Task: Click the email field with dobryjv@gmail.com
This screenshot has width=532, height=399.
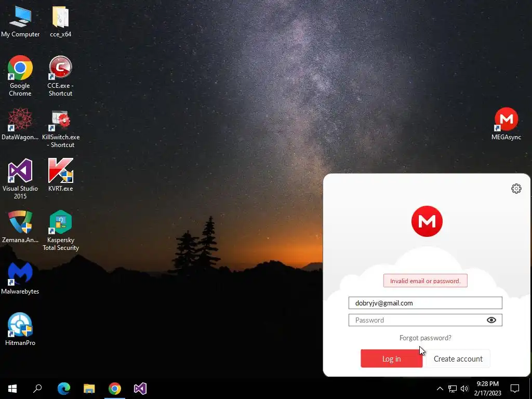Action: click(x=425, y=303)
